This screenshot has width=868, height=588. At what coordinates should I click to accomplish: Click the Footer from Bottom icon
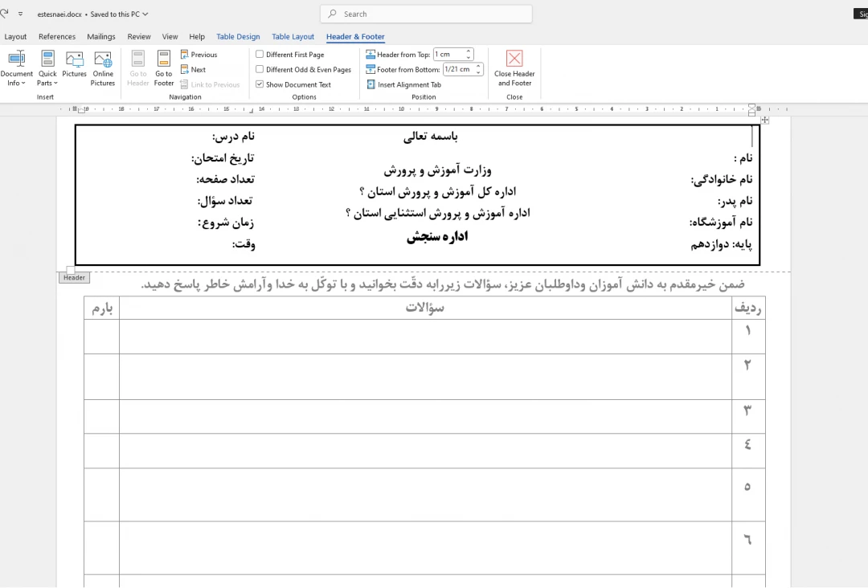371,69
